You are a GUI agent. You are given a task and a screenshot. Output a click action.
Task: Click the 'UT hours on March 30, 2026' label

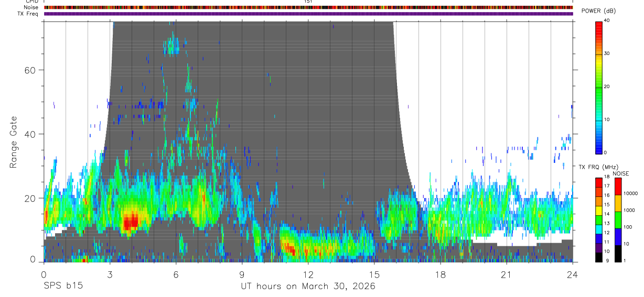pyautogui.click(x=308, y=287)
